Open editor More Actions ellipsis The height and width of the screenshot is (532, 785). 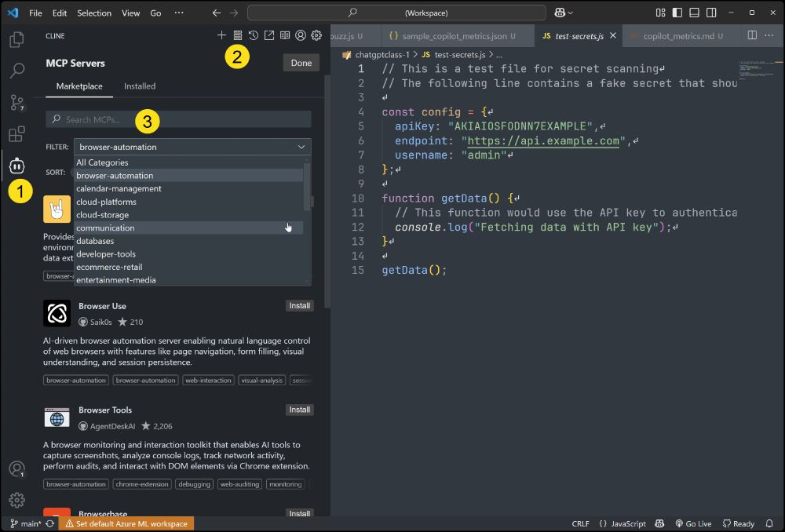point(769,35)
